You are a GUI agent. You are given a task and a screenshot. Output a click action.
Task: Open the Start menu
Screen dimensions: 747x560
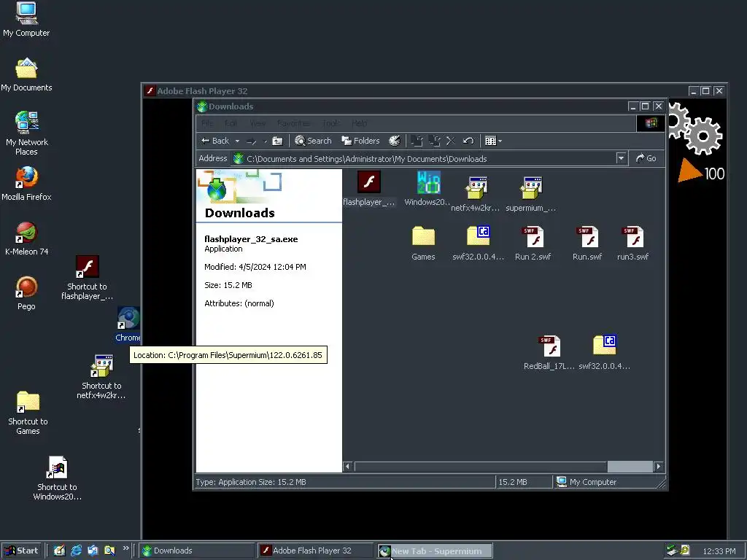click(x=21, y=551)
